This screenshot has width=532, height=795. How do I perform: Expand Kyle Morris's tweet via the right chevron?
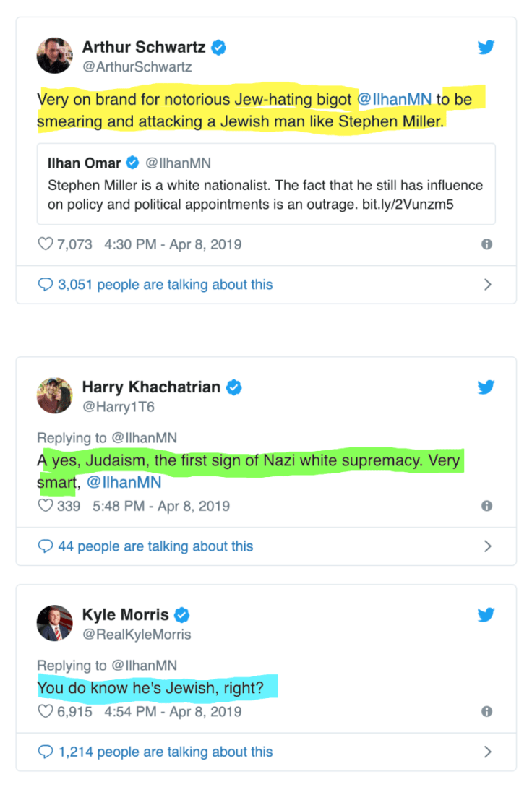click(489, 752)
